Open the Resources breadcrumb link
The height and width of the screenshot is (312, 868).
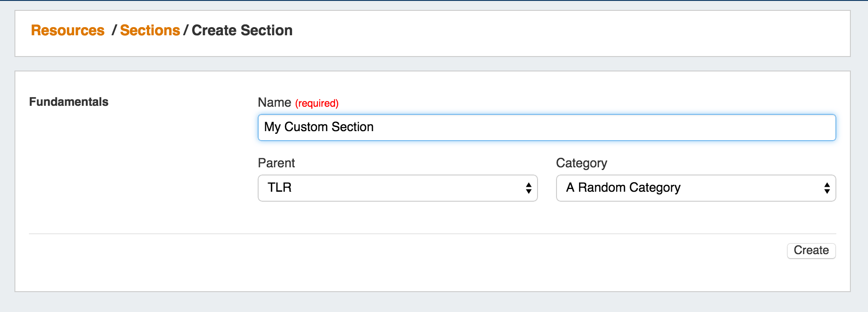point(67,30)
